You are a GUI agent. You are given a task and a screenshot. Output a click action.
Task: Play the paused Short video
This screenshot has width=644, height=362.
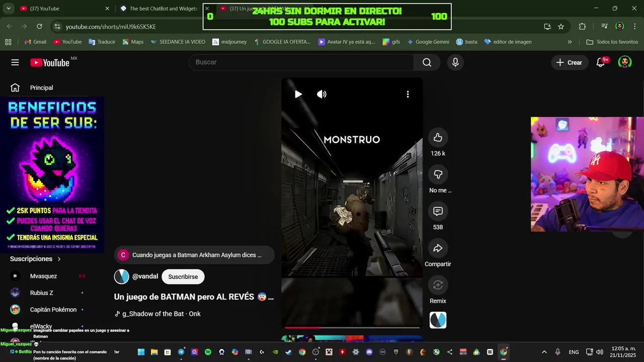point(298,94)
